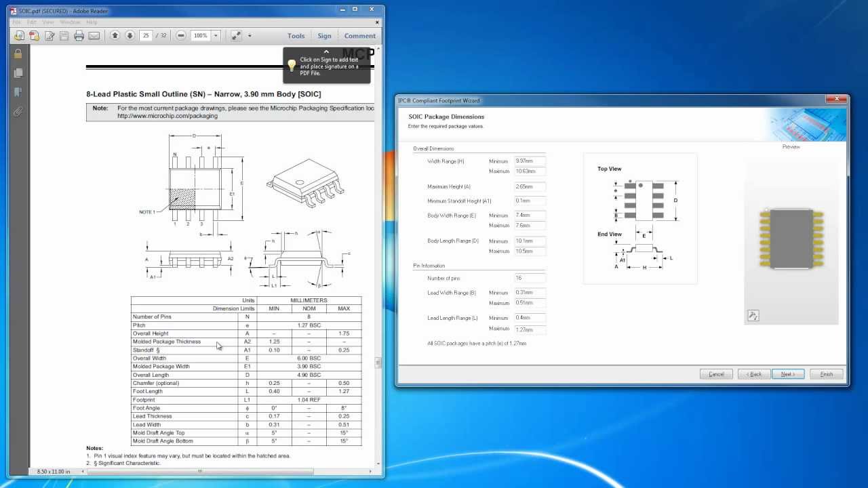Open the Attachments paperclip panel
The image size is (868, 488).
pyautogui.click(x=18, y=110)
